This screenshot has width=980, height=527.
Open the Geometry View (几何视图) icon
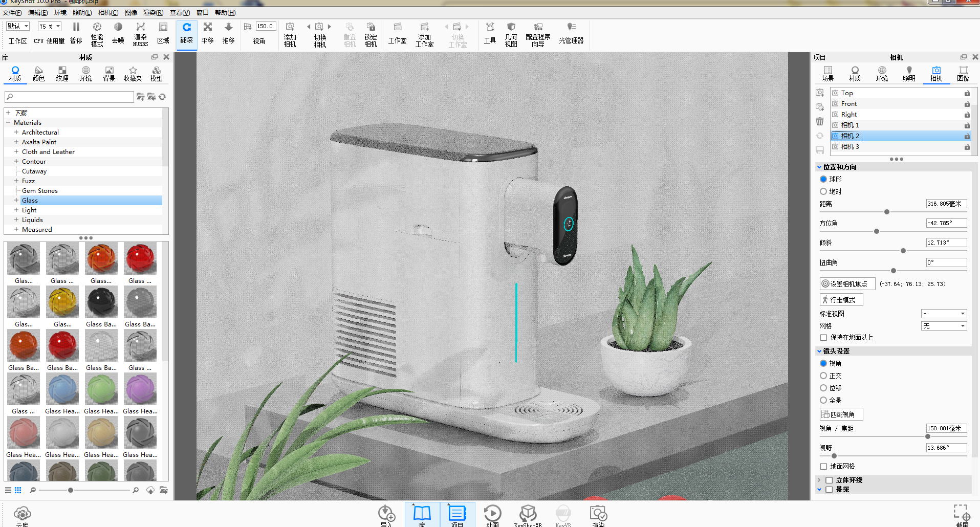point(511,34)
